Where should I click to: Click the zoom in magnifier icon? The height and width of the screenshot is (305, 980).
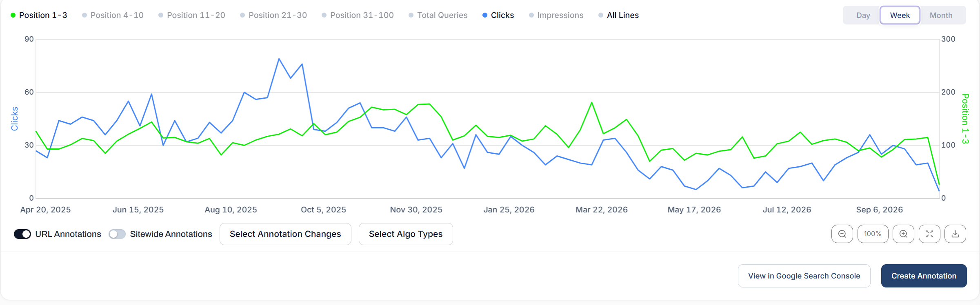pos(903,234)
